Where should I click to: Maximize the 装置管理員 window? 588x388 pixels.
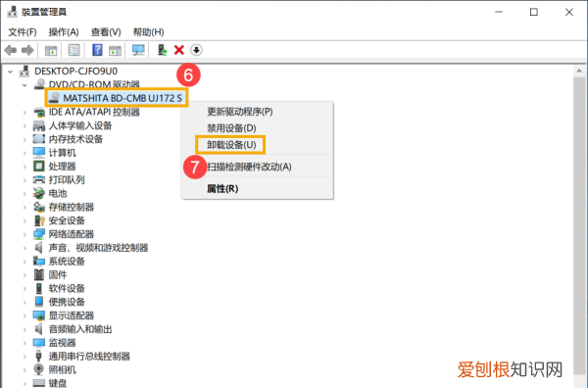point(534,12)
